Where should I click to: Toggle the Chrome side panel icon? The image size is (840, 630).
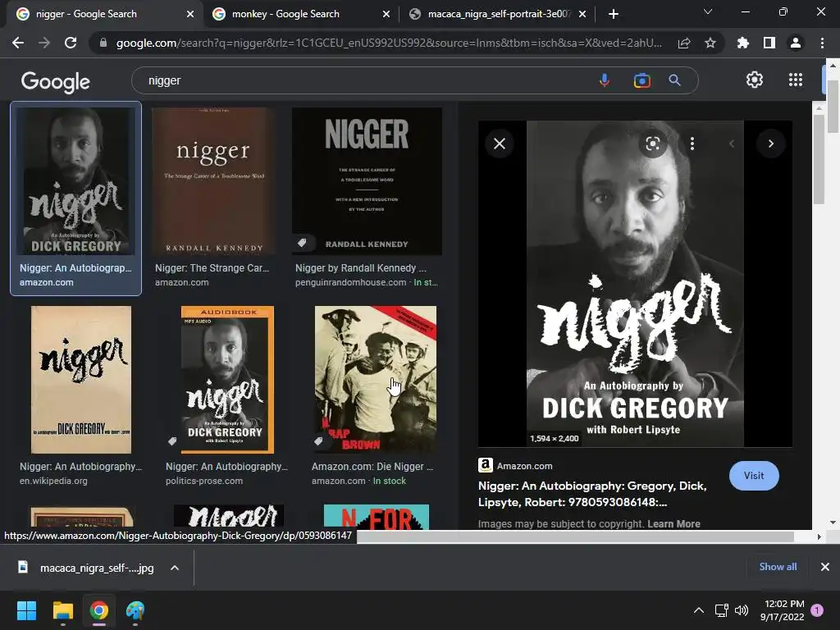point(769,43)
